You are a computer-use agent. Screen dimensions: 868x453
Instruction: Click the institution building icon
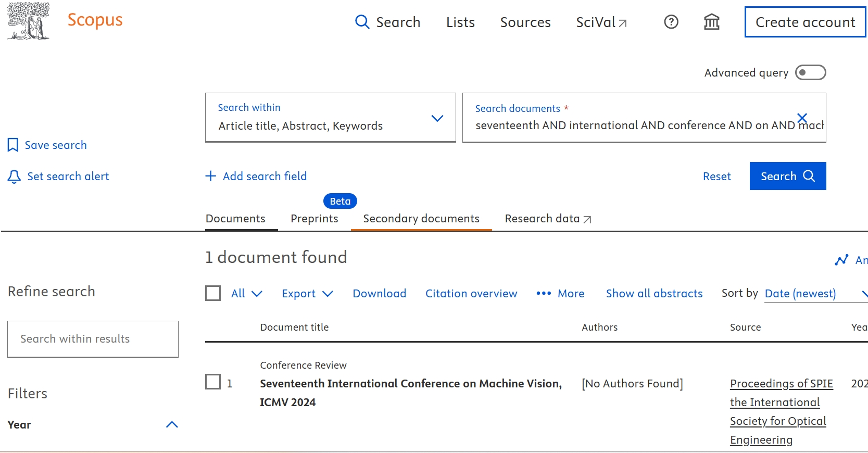(x=711, y=22)
